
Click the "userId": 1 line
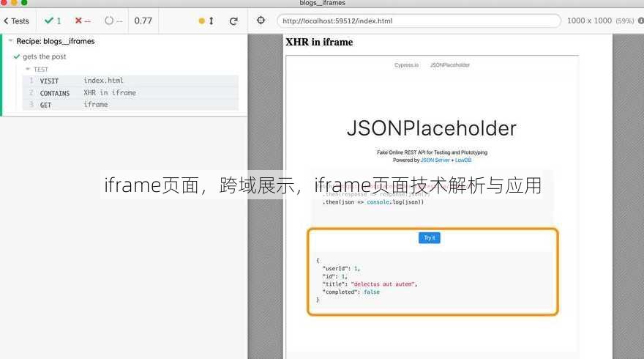(341, 269)
